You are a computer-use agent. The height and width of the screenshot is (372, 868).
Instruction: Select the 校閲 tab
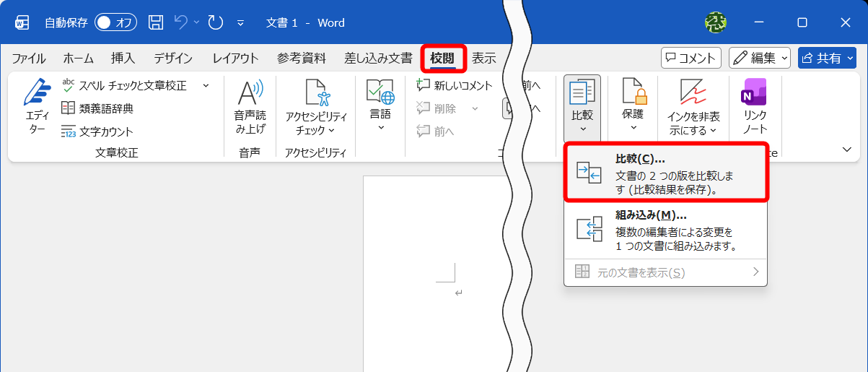[443, 59]
